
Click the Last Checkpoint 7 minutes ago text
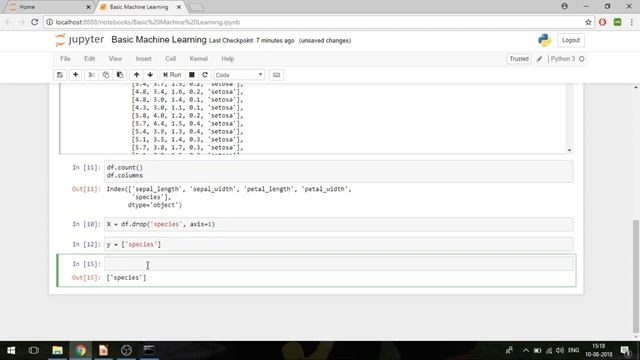pos(251,41)
